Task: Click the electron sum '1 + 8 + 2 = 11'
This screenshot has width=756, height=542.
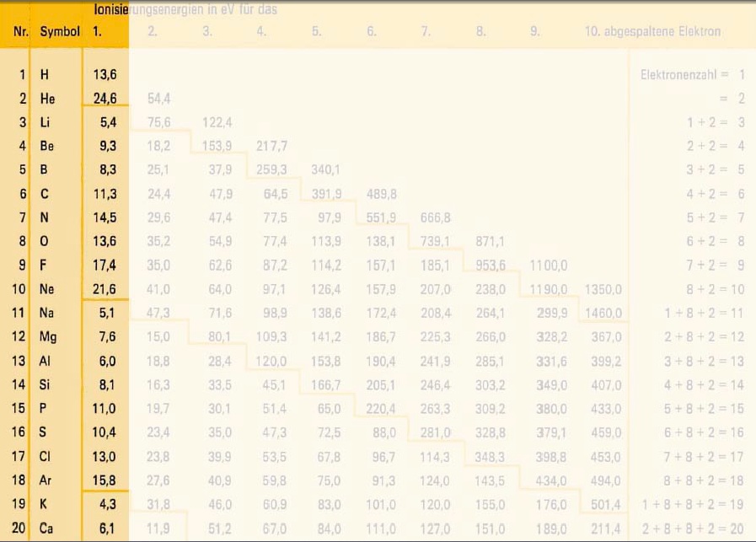Action: 704,314
